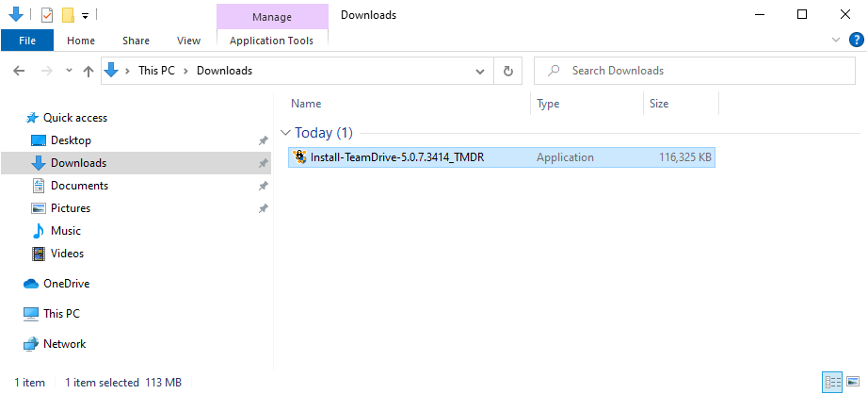
Task: Open Network in the navigation pane
Action: 64,344
